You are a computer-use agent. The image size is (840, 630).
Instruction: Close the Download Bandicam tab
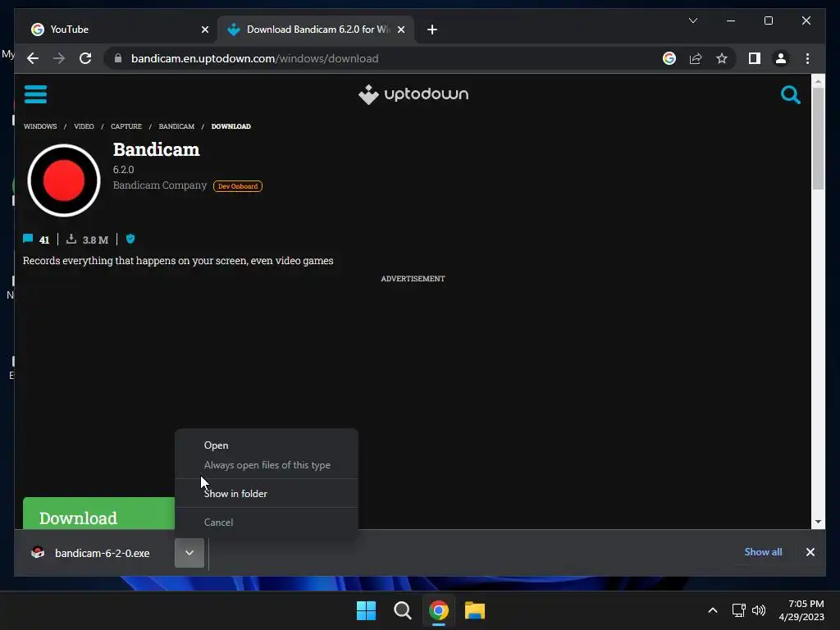(x=400, y=30)
